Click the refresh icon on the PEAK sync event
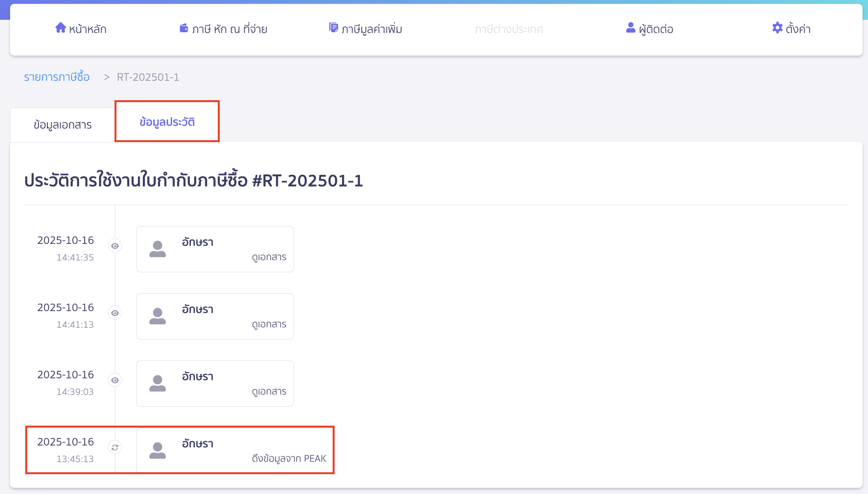This screenshot has width=868, height=494. (115, 447)
